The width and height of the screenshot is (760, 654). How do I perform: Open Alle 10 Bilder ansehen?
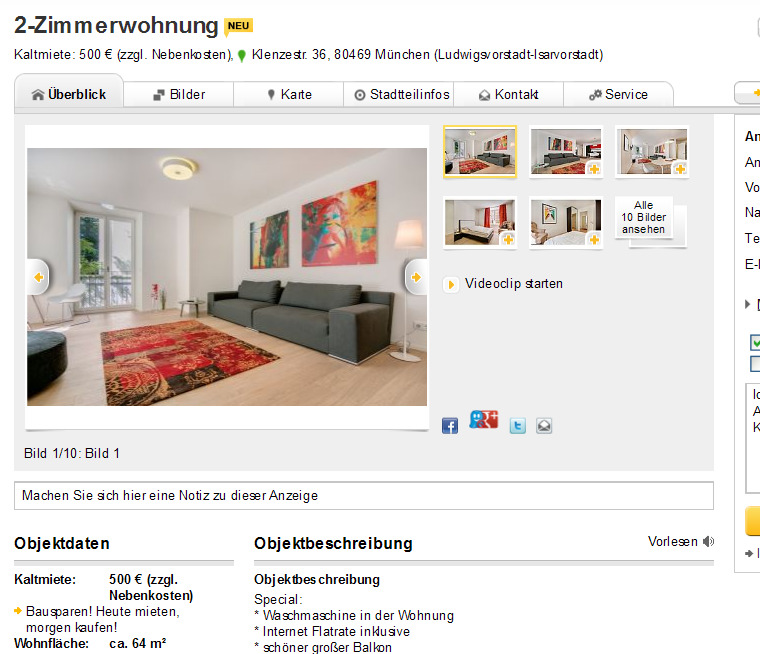pyautogui.click(x=644, y=217)
